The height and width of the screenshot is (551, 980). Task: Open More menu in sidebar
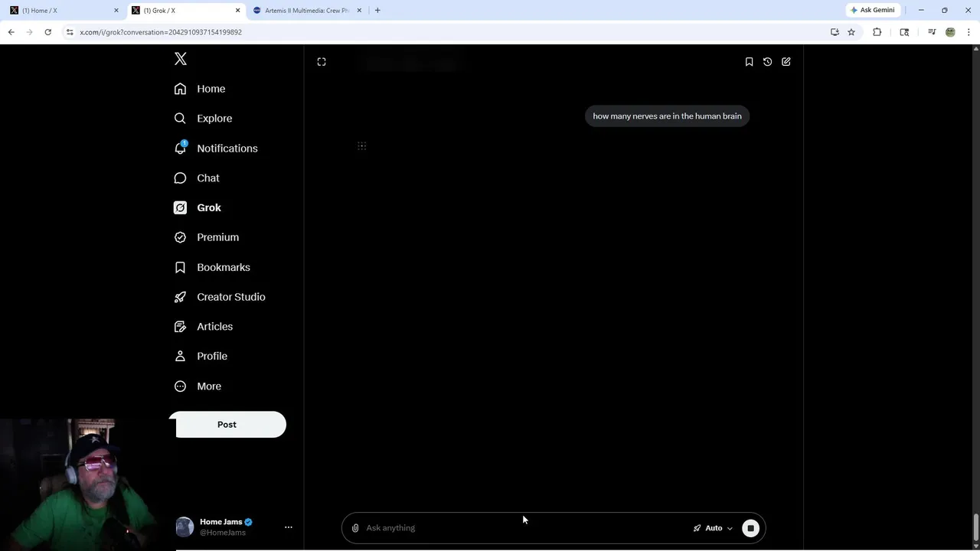click(198, 386)
